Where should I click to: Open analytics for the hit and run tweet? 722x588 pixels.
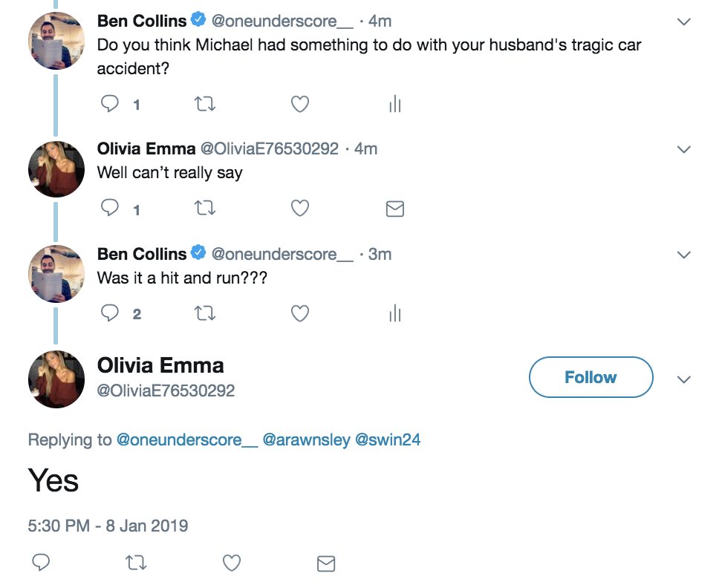click(x=394, y=314)
